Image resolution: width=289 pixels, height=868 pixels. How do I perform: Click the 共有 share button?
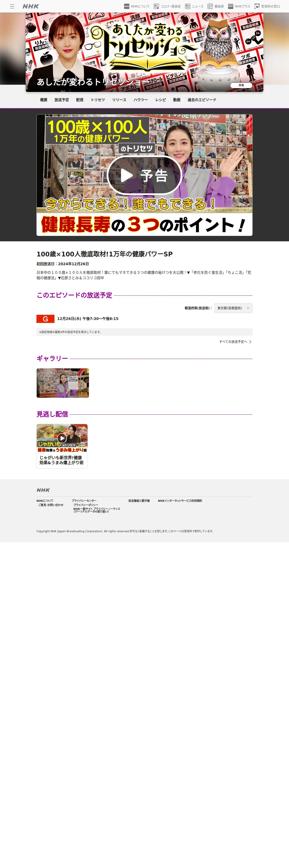[241, 85]
